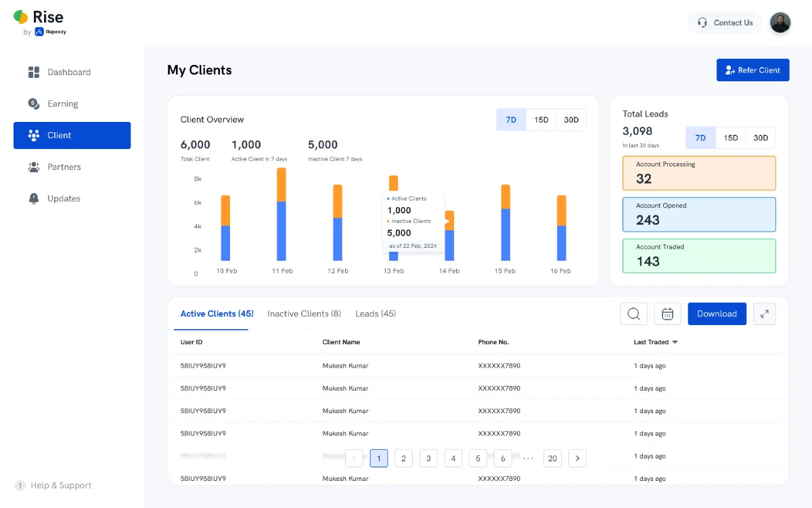Open the calendar date filter icon
The height and width of the screenshot is (508, 812).
[x=667, y=314]
